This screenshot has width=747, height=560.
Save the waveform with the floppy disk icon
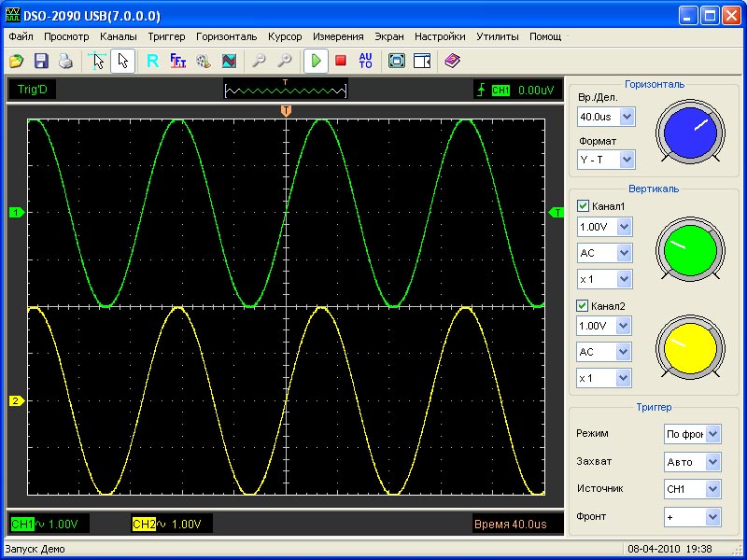(x=41, y=62)
